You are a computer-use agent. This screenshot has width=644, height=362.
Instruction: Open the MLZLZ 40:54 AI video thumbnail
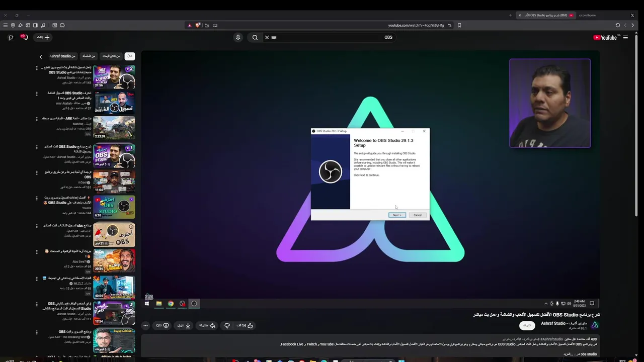[114, 287]
